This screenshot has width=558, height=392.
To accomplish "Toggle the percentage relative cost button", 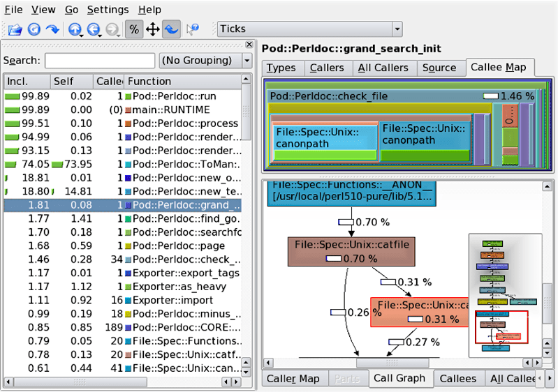I will click(x=133, y=29).
